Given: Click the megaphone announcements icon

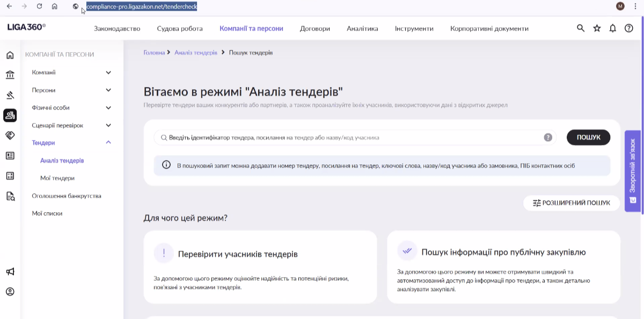Looking at the screenshot, I should pyautogui.click(x=10, y=272).
